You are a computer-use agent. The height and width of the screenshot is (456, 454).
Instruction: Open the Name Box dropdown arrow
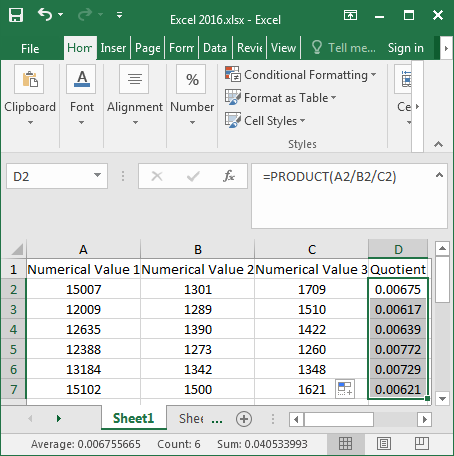pyautogui.click(x=97, y=175)
